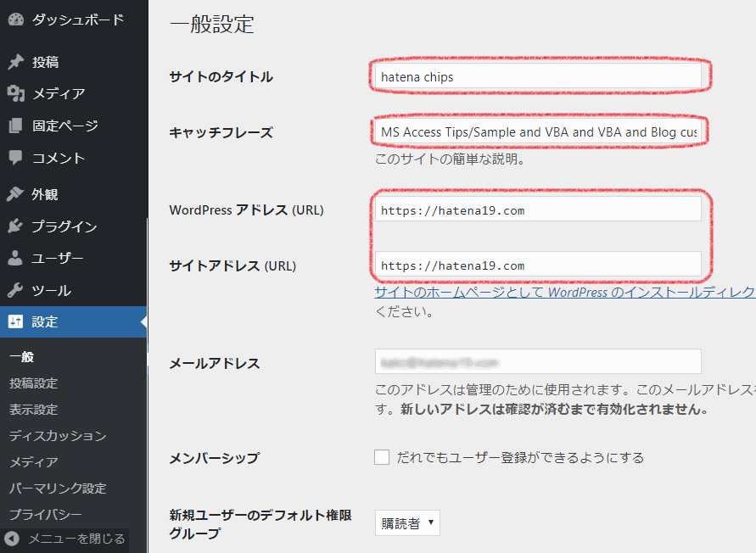
Task: Click the キャッチフレーズ label
Action: [221, 132]
